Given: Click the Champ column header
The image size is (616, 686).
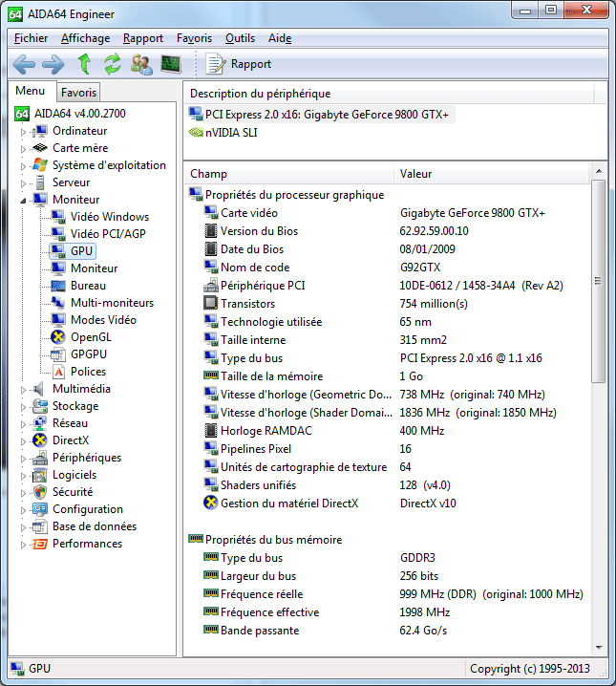Looking at the screenshot, I should click(289, 174).
